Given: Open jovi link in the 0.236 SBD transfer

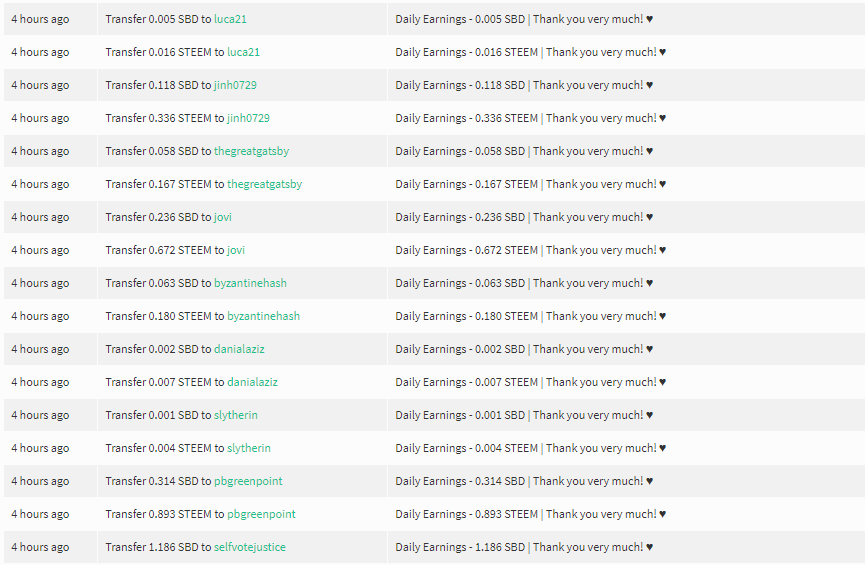Looking at the screenshot, I should pos(223,217).
